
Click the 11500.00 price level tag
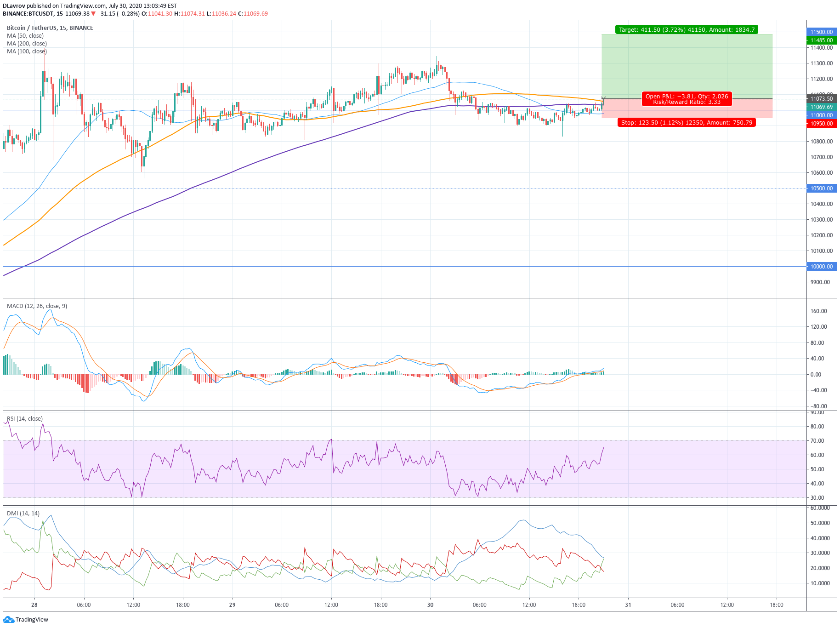click(x=822, y=32)
